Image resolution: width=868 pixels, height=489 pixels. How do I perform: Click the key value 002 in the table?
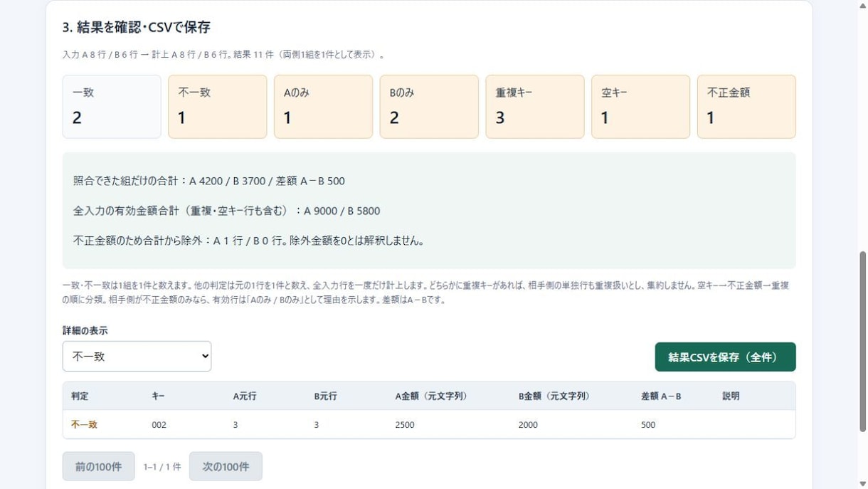pyautogui.click(x=159, y=424)
